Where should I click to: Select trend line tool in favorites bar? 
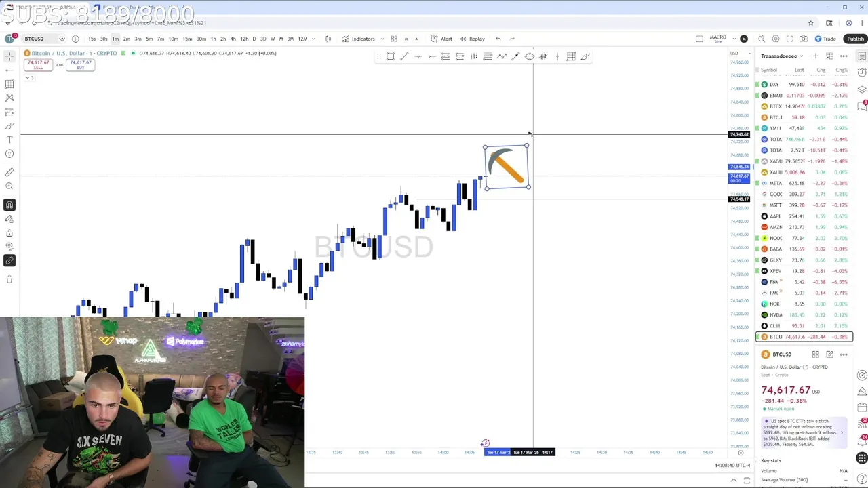point(404,56)
